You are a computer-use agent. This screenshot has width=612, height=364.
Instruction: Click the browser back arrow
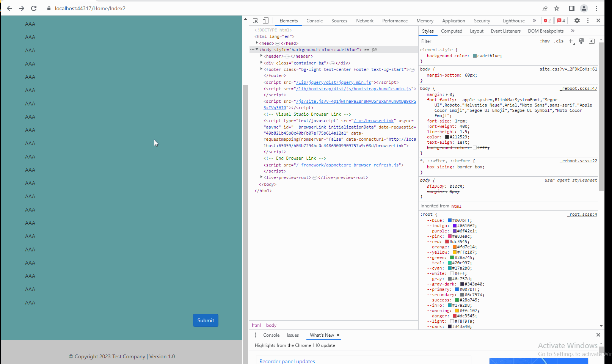pyautogui.click(x=9, y=8)
